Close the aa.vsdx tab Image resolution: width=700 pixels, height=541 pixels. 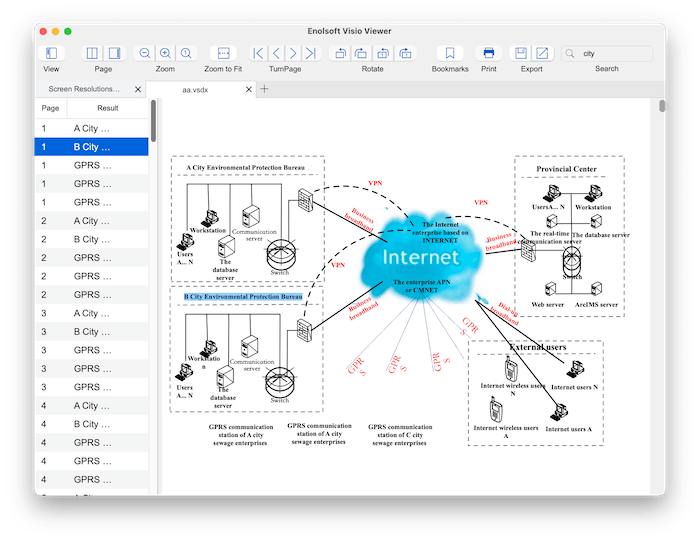pyautogui.click(x=249, y=89)
